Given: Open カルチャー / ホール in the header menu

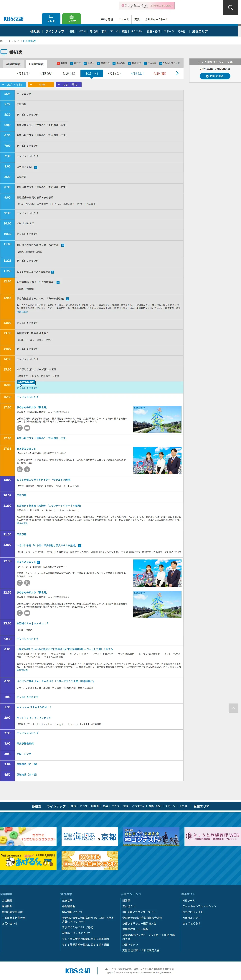Looking at the screenshot, I should pos(156,19).
